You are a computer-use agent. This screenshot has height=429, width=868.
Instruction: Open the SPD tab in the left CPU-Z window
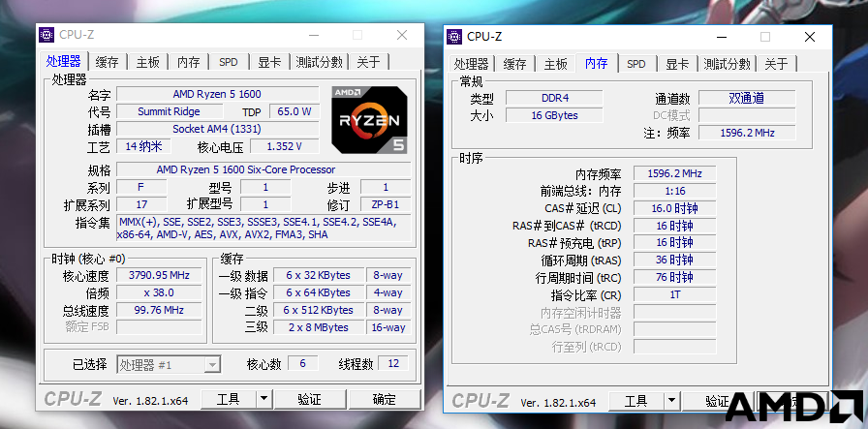tap(228, 62)
